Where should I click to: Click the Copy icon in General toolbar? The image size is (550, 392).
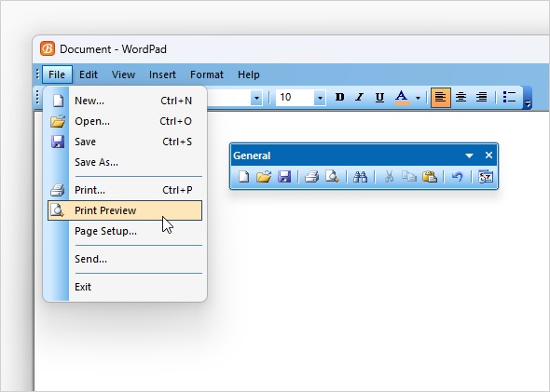click(408, 177)
